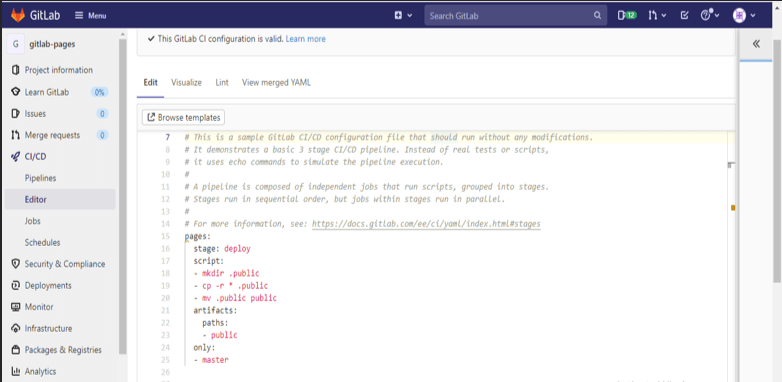782x382 pixels.
Task: Click the CI/CD rocket icon
Action: pyautogui.click(x=15, y=157)
